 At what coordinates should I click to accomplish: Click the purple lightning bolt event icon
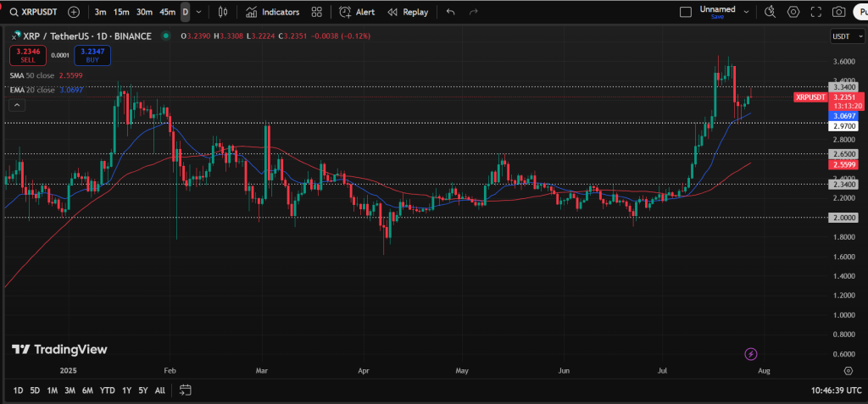coord(751,354)
